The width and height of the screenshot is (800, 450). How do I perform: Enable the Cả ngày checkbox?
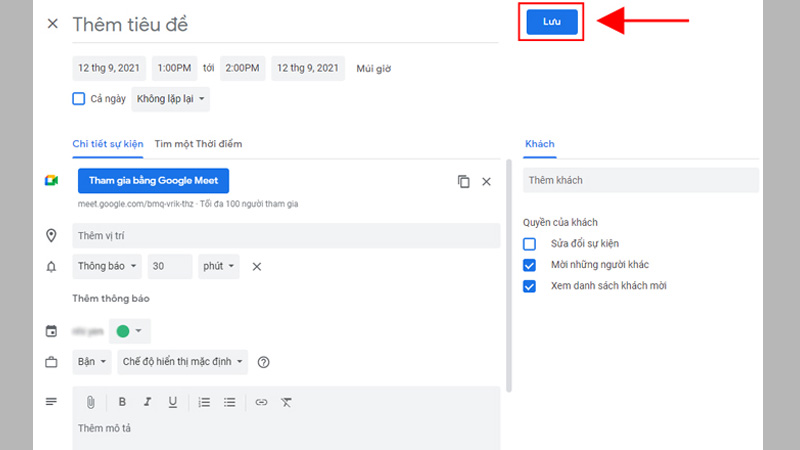tap(79, 98)
